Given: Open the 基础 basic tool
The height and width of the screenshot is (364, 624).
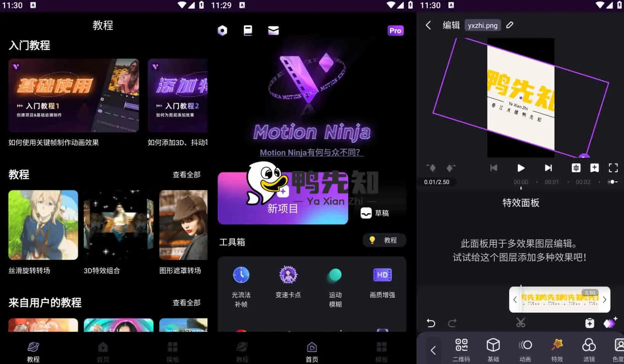Looking at the screenshot, I should tap(493, 350).
